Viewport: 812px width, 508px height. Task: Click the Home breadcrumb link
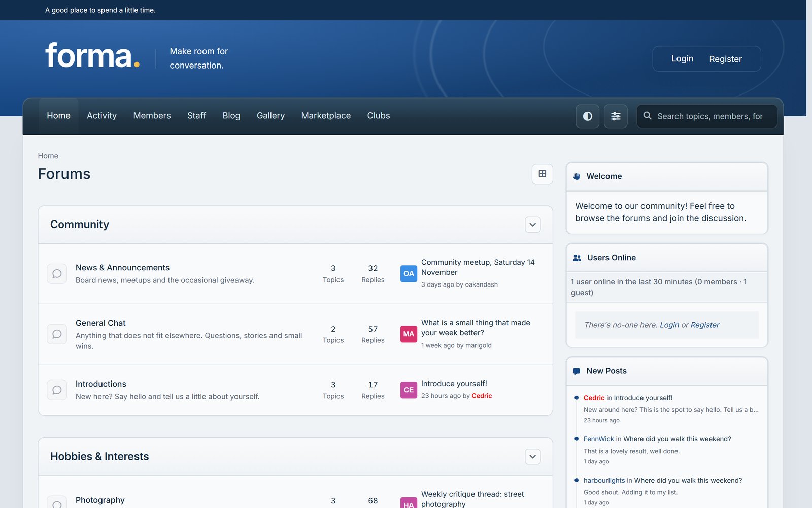[x=48, y=156]
